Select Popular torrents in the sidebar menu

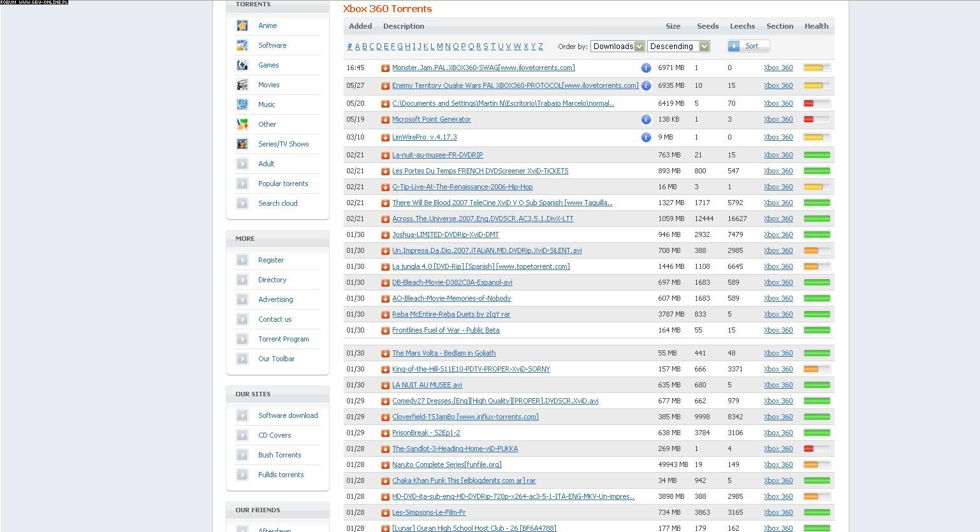click(x=282, y=183)
